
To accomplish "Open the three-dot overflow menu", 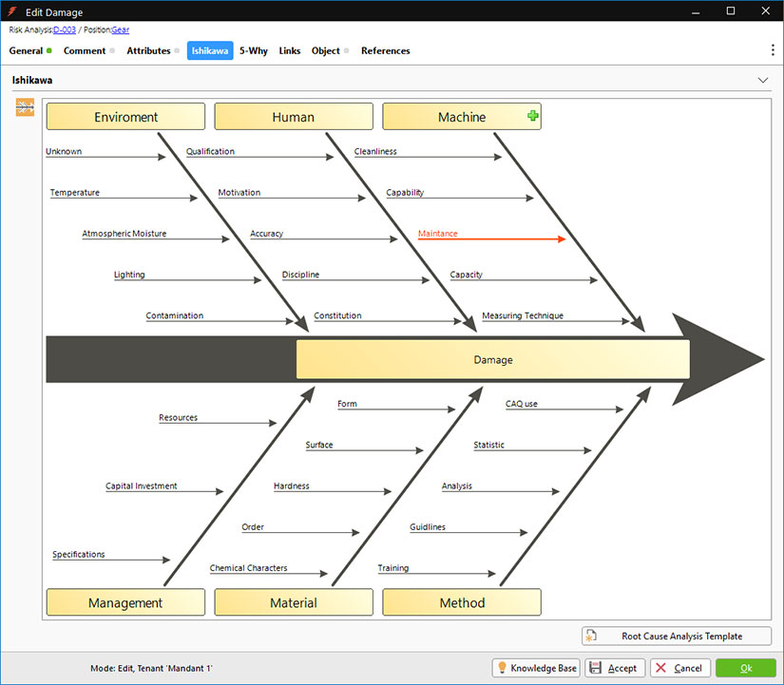I will pos(772,50).
